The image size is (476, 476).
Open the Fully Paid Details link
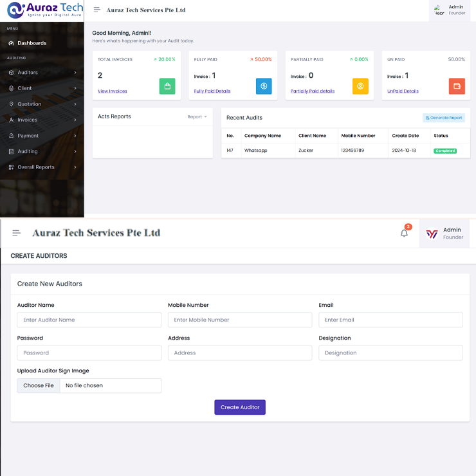tap(212, 91)
